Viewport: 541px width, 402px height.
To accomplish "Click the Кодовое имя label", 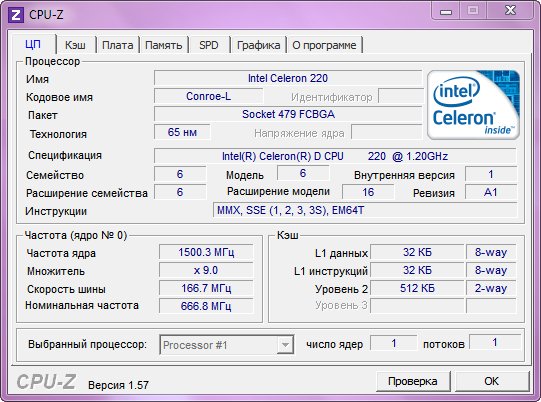I will click(59, 97).
